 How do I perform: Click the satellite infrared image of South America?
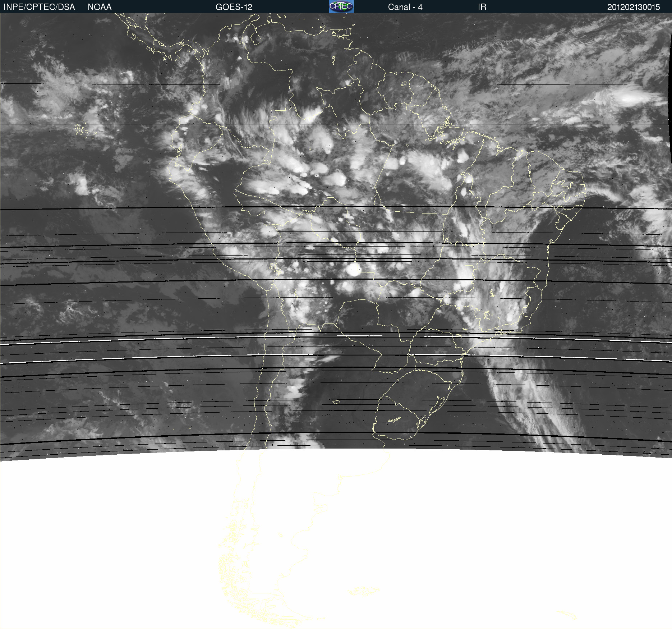coord(336,321)
